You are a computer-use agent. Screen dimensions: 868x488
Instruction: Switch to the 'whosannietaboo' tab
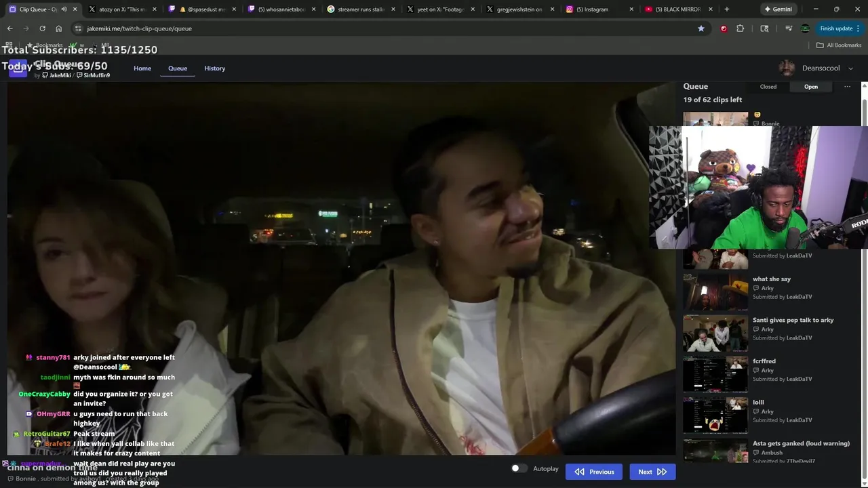281,9
